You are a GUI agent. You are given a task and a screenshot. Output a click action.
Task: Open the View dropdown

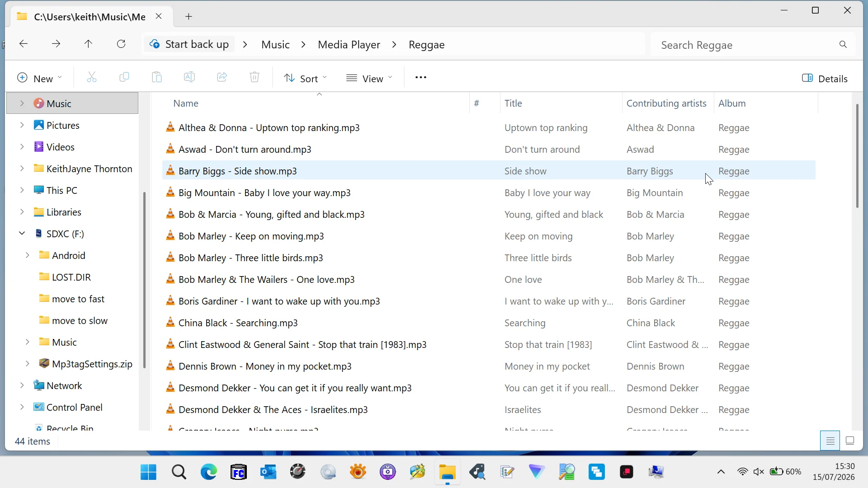(369, 79)
